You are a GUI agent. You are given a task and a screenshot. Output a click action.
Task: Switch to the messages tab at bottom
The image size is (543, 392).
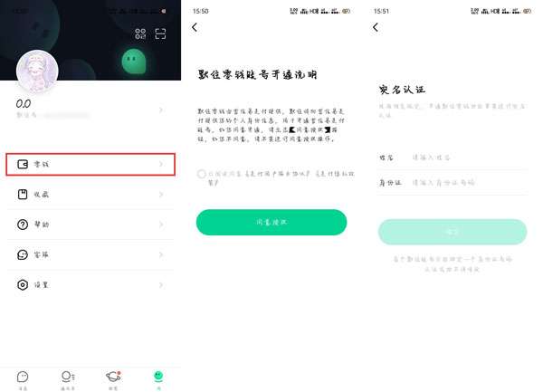click(23, 380)
